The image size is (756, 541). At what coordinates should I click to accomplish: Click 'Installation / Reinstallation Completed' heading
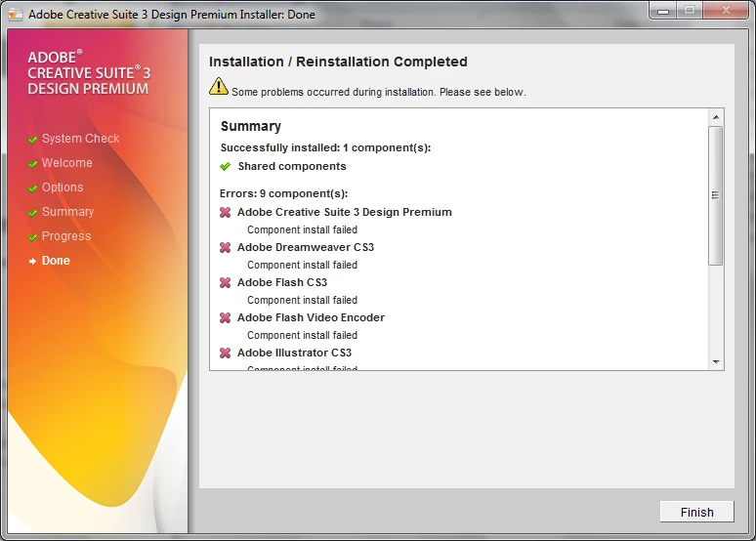338,62
